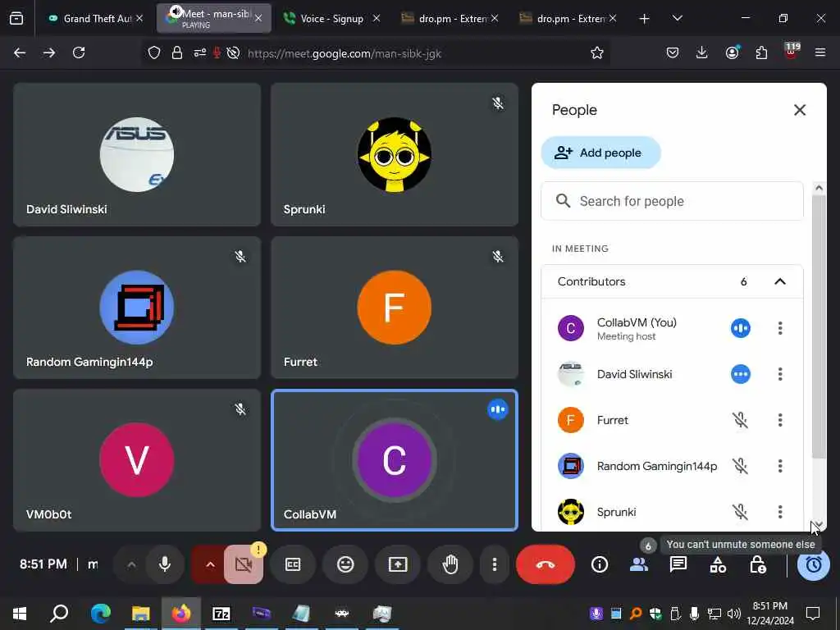The image size is (840, 630).
Task: Open 7-Zip from taskbar
Action: (x=221, y=613)
